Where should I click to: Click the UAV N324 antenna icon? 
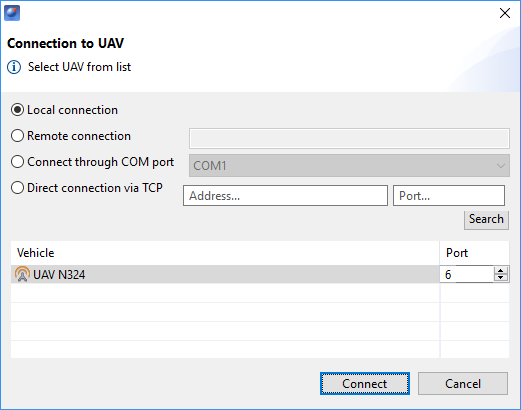[22, 274]
